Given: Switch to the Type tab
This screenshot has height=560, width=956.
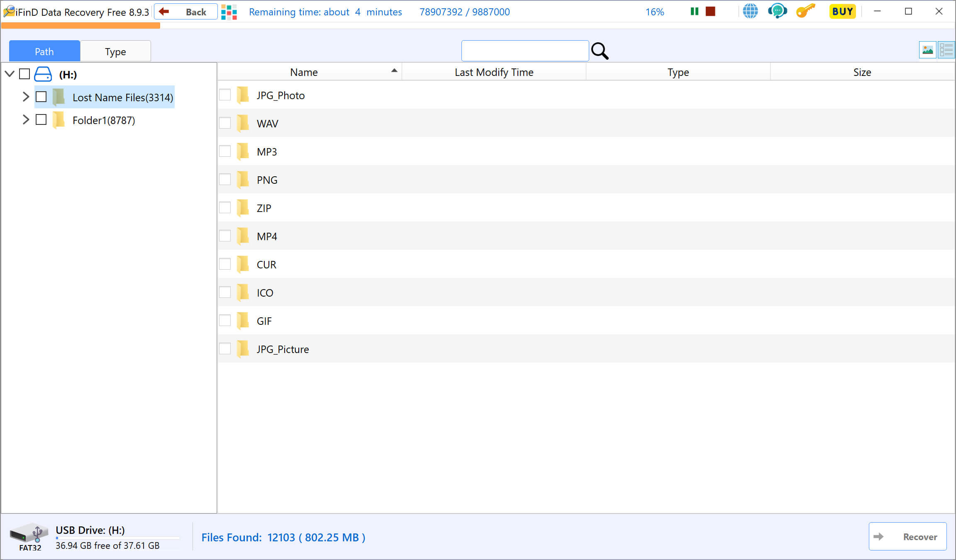Looking at the screenshot, I should [115, 51].
